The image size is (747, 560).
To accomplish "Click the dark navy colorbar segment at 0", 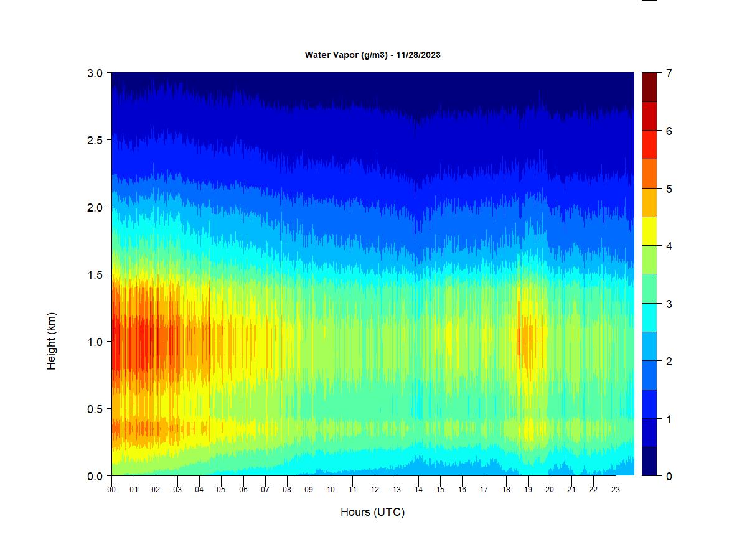I will [x=649, y=461].
